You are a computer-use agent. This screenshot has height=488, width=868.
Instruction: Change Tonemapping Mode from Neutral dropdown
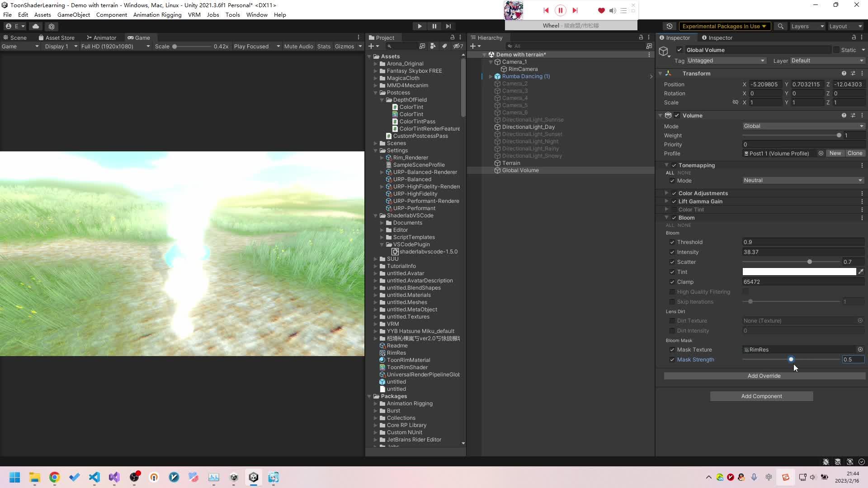click(x=802, y=180)
